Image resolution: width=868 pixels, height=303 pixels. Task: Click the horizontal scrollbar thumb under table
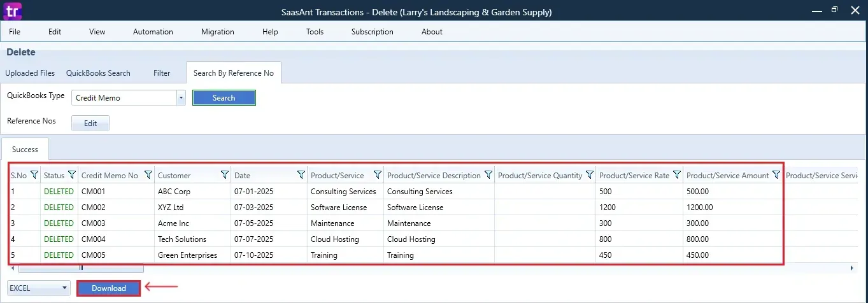click(81, 269)
